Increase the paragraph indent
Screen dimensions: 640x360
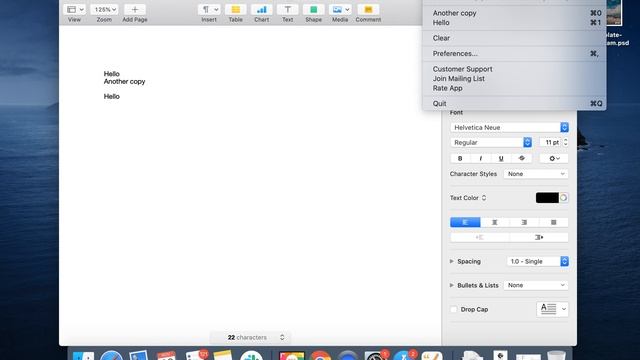[x=539, y=237]
